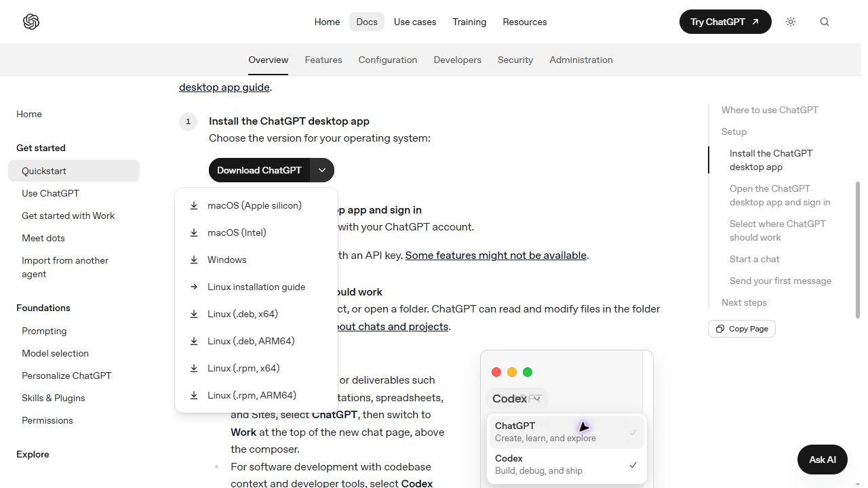The image size is (868, 488).
Task: Click download icon beside Linux (.deb, ARM64)
Action: point(194,341)
